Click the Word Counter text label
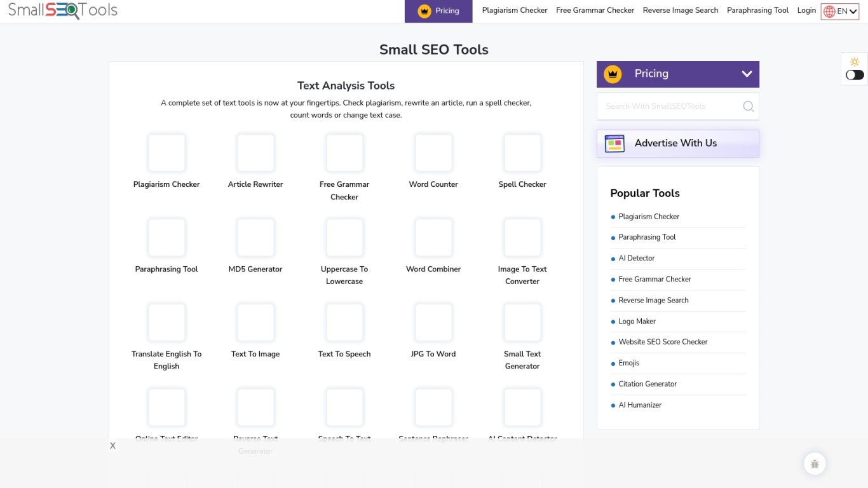The width and height of the screenshot is (868, 488). pos(433,184)
